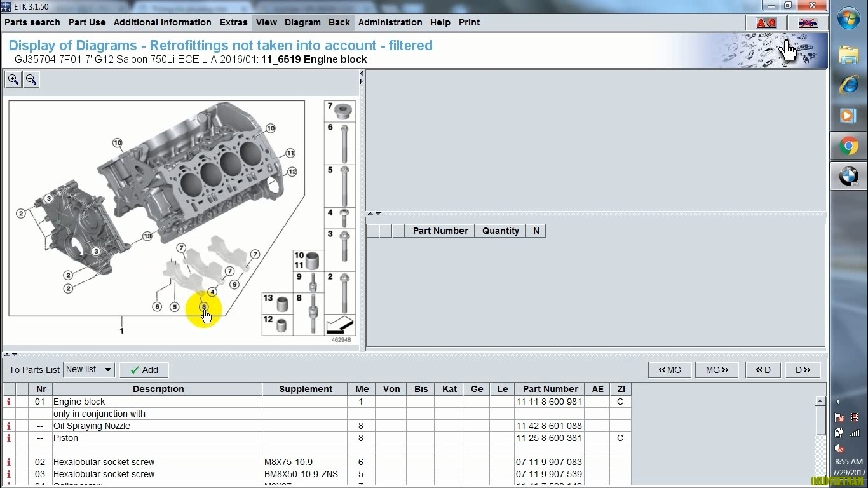Select part number 07 11 9 907 083
The image size is (868, 488).
tap(549, 462)
